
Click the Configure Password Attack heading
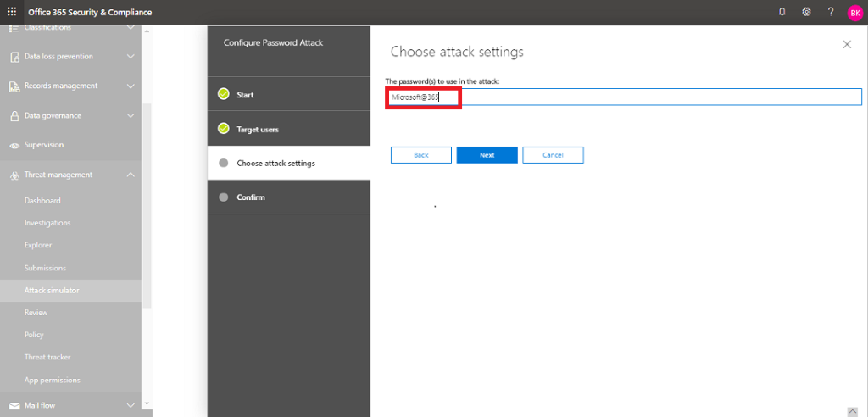pos(273,42)
